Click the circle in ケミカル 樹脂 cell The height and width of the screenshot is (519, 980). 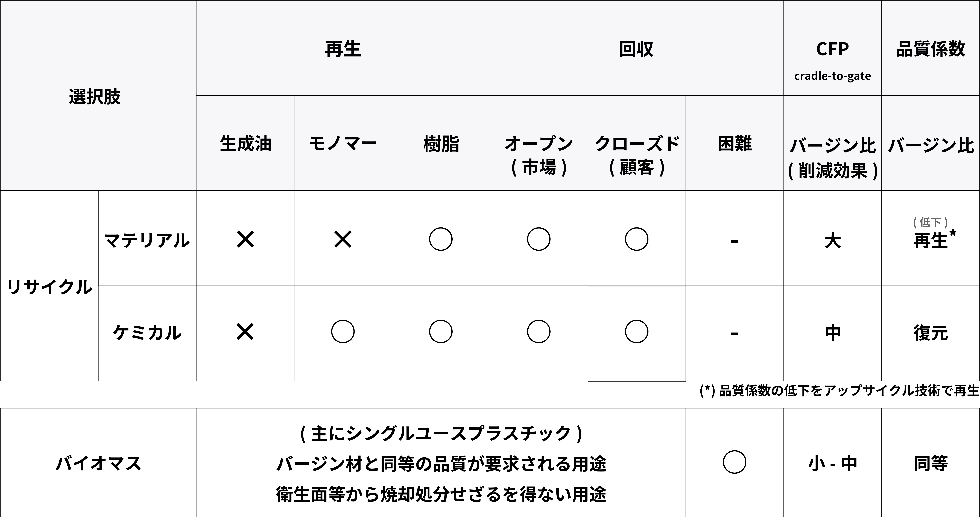pos(441,332)
